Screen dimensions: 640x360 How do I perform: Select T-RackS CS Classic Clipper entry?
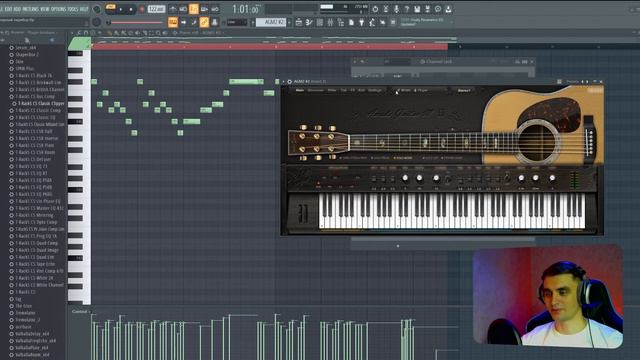coord(41,103)
